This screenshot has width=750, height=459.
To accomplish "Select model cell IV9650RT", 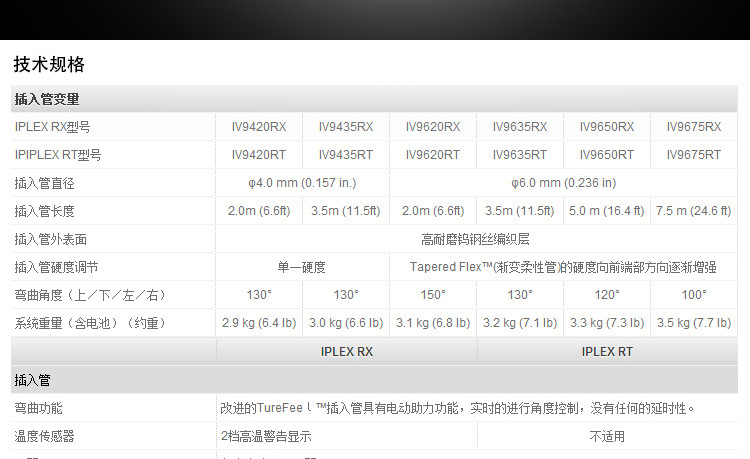I will pos(607,155).
